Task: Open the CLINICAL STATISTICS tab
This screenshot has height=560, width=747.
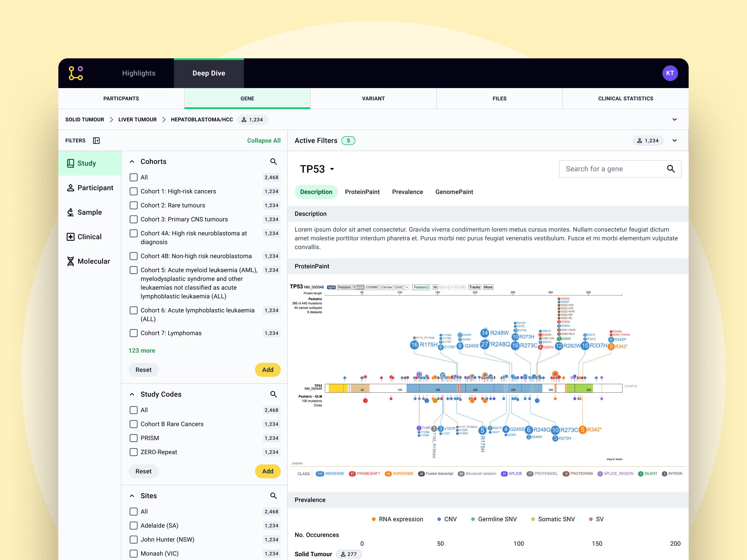Action: 625,99
